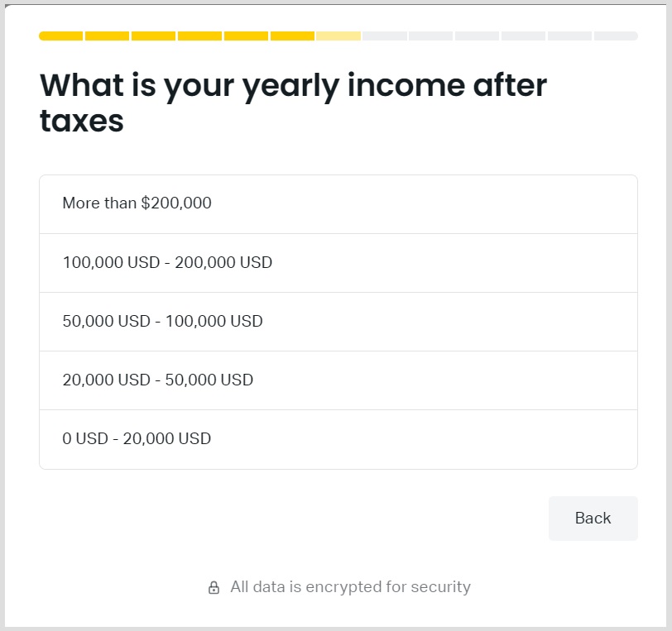672x631 pixels.
Task: Click the second gray progress segment
Action: (x=431, y=36)
